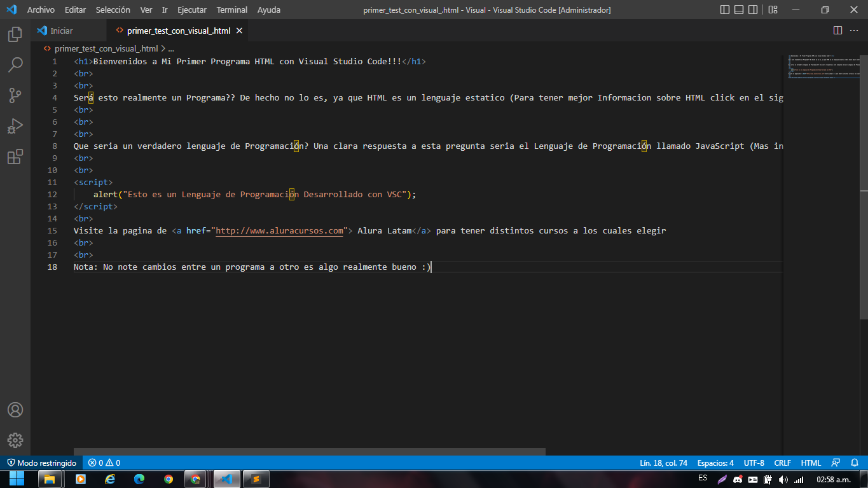The image size is (868, 488).
Task: Click the ES language indicator in the taskbar
Action: [x=703, y=478]
